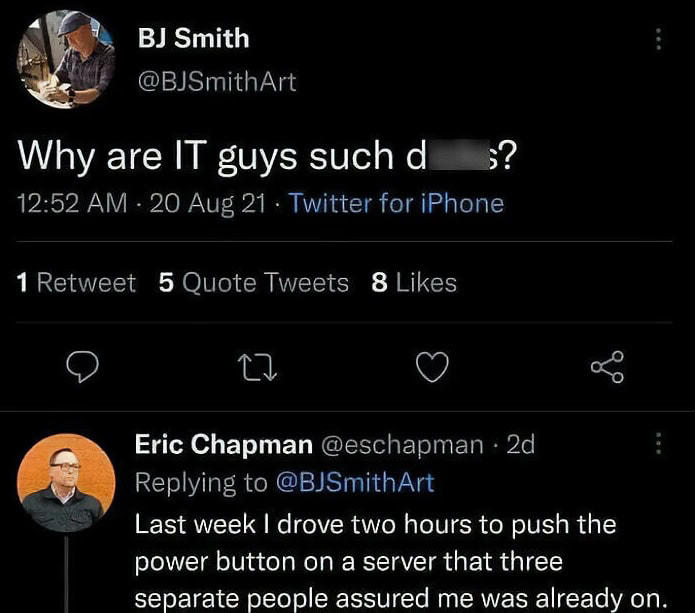Screen dimensions: 695x613
Task: Open the Twitter for iPhone link
Action: coord(396,204)
